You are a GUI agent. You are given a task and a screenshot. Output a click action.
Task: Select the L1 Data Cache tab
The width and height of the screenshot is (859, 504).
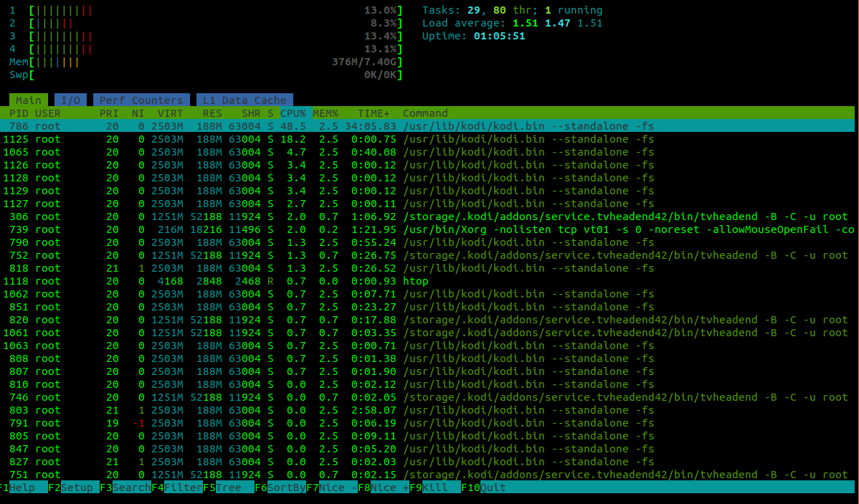click(x=245, y=100)
